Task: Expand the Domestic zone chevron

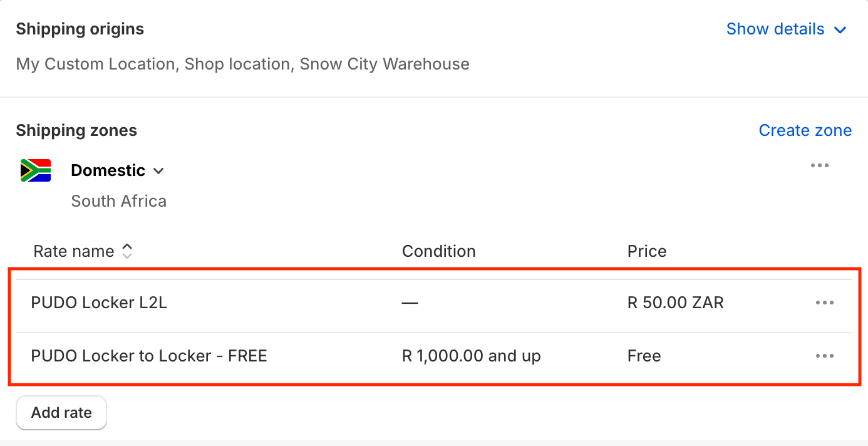Action: click(x=158, y=170)
